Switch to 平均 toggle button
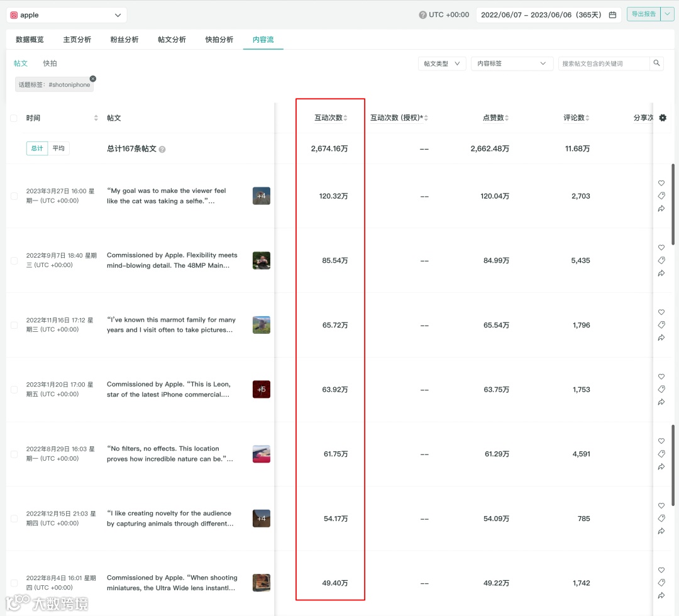This screenshot has width=679, height=616. pyautogui.click(x=58, y=148)
